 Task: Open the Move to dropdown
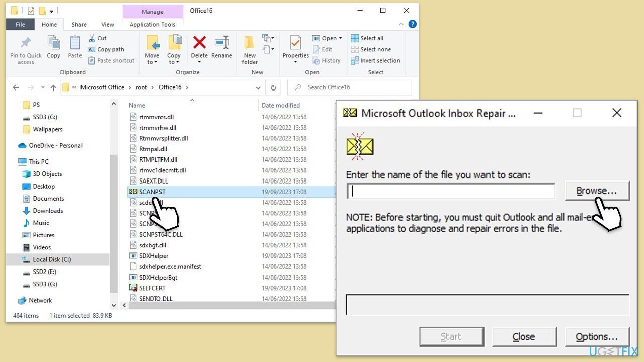[x=152, y=50]
